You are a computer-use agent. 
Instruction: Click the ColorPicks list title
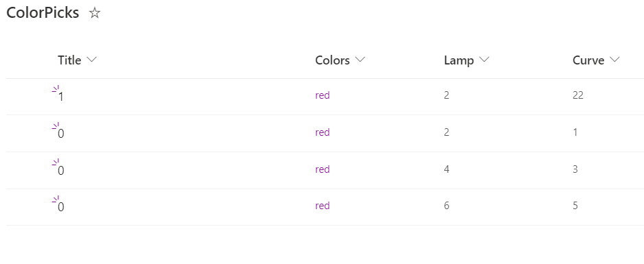[x=43, y=13]
